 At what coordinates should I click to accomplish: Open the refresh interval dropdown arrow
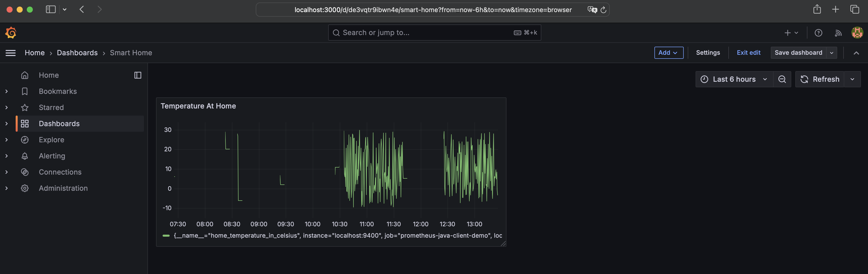pyautogui.click(x=852, y=79)
